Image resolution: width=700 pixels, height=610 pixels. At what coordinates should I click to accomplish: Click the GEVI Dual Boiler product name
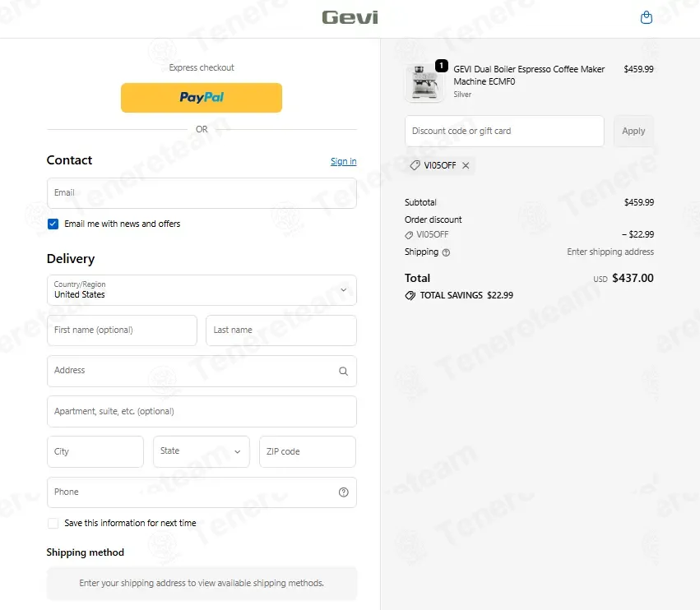click(x=529, y=76)
